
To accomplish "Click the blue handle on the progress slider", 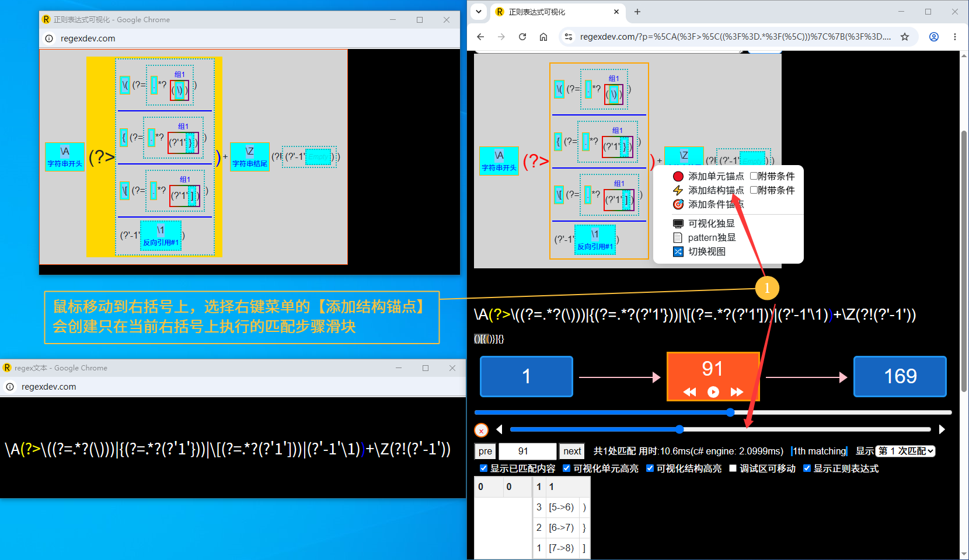I will [x=730, y=412].
